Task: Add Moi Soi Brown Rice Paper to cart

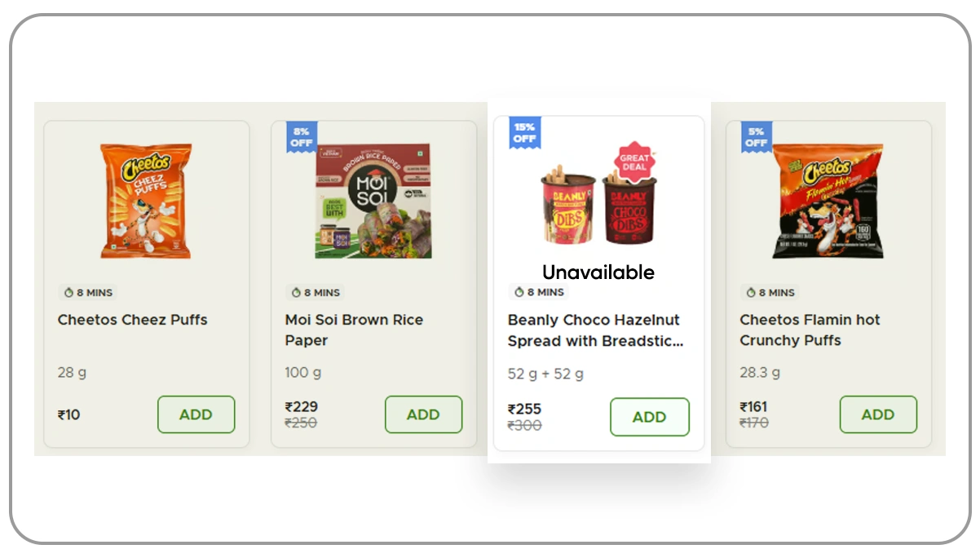Action: (x=423, y=414)
